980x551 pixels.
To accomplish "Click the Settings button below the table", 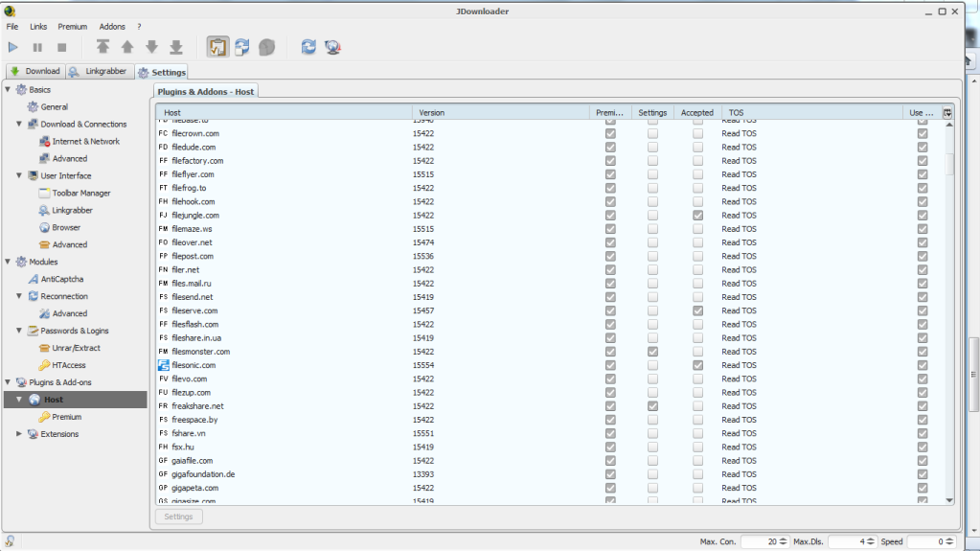I will (x=178, y=517).
